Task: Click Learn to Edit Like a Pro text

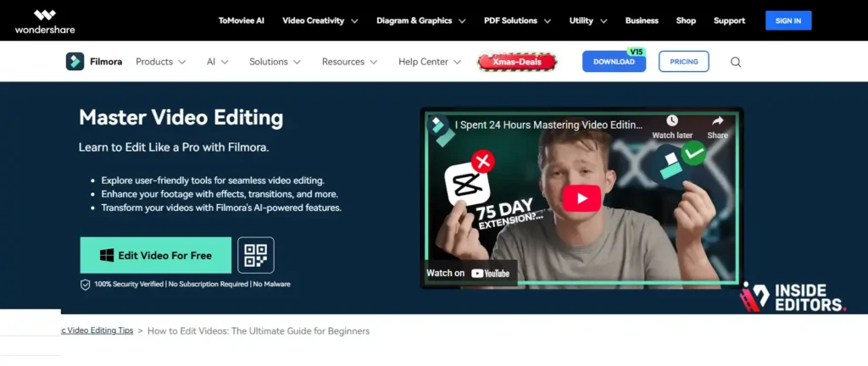Action: pyautogui.click(x=174, y=147)
